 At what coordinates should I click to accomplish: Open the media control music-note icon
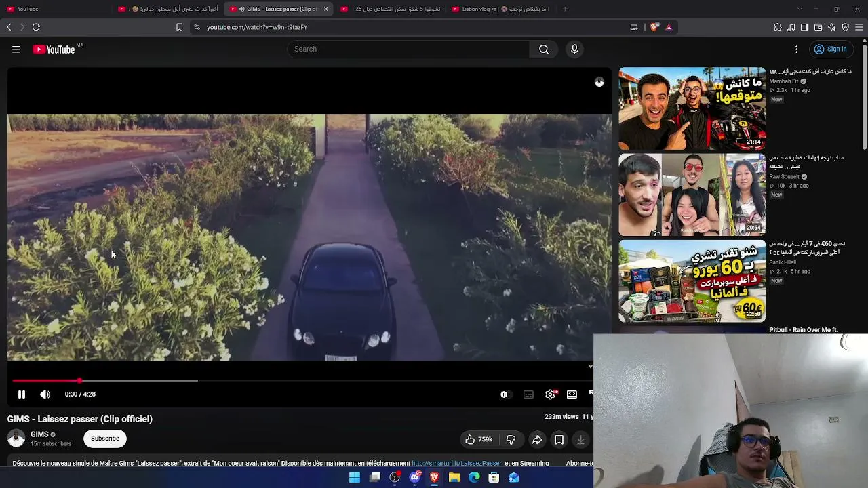pos(791,27)
